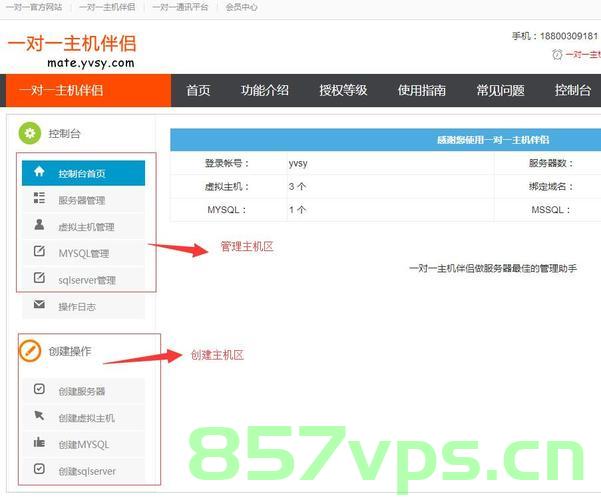Click the check icon beside 创建服务器

coord(39,389)
